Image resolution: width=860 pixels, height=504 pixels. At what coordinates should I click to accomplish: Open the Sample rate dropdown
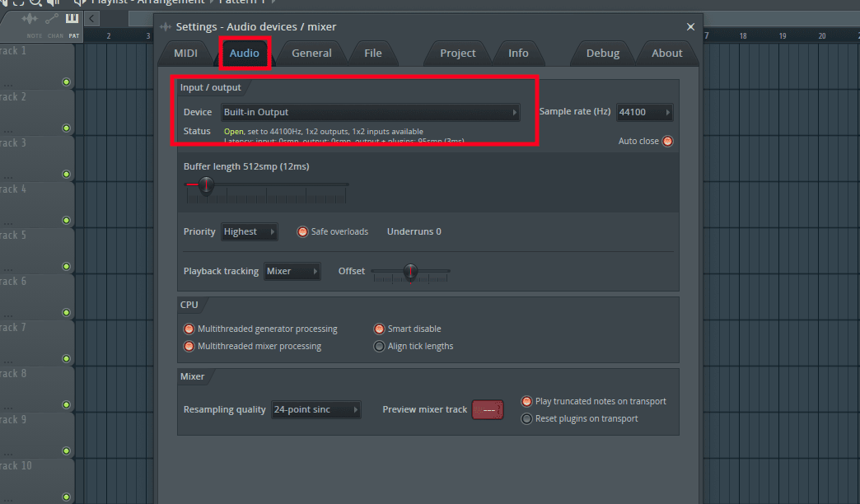[x=644, y=112]
